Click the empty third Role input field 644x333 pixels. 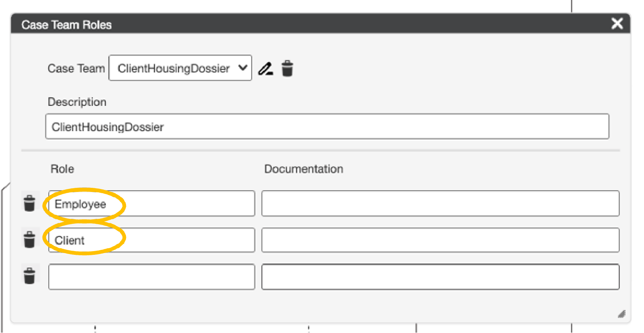coord(151,277)
